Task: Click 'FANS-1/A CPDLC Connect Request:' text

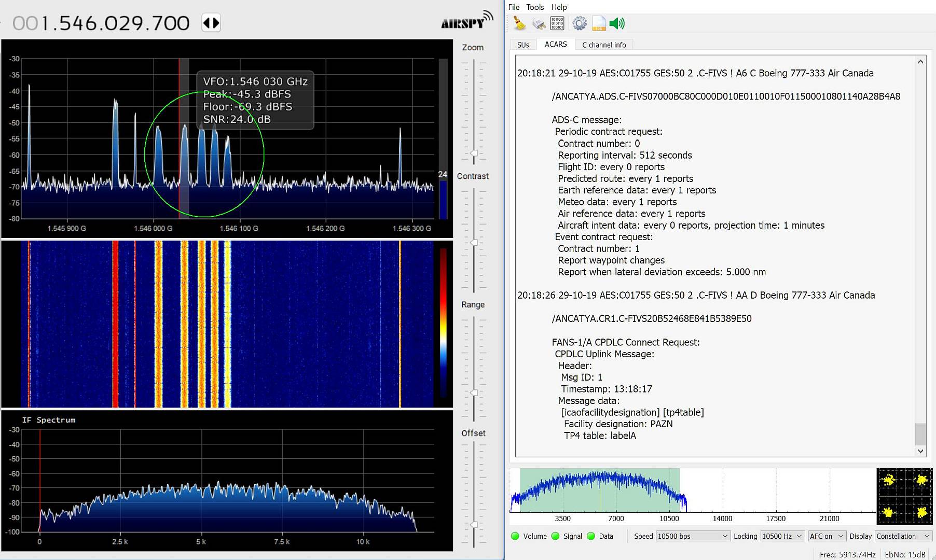Action: tap(626, 342)
